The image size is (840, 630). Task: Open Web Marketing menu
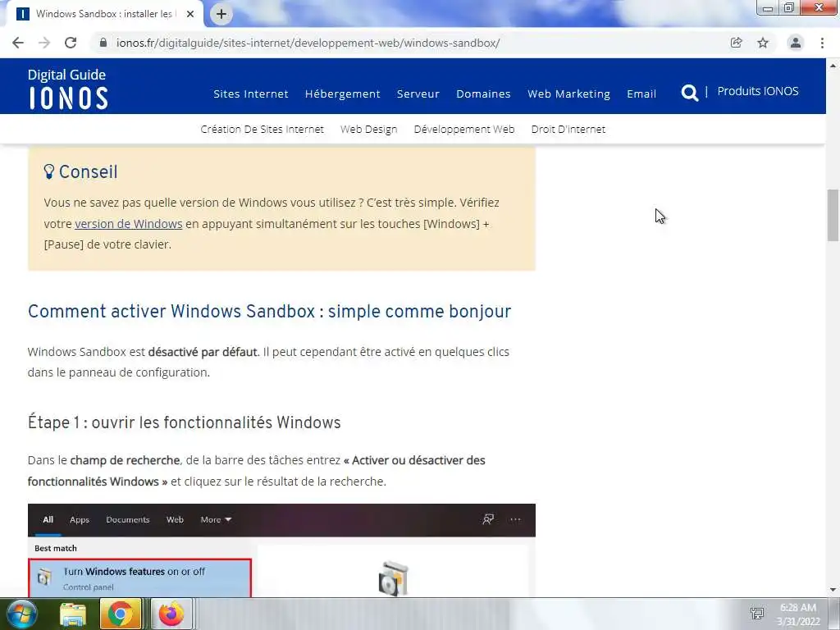click(x=569, y=94)
